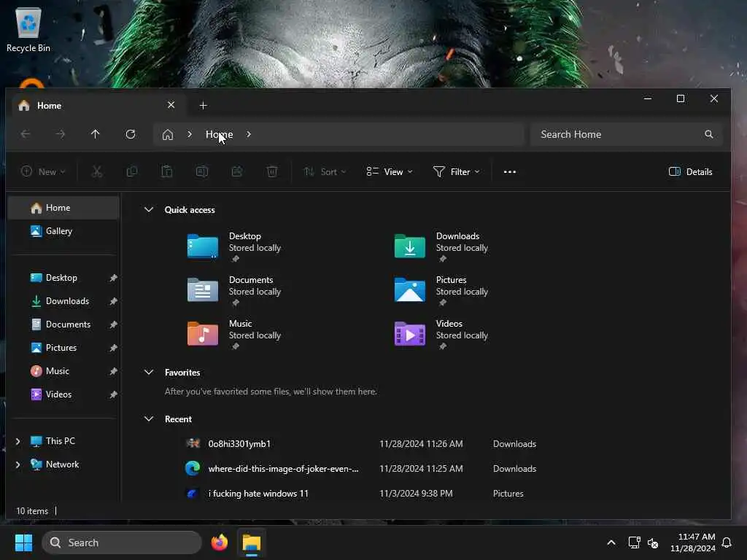This screenshot has height=560, width=747.
Task: Toggle pin next to sidebar Videos
Action: (x=113, y=394)
